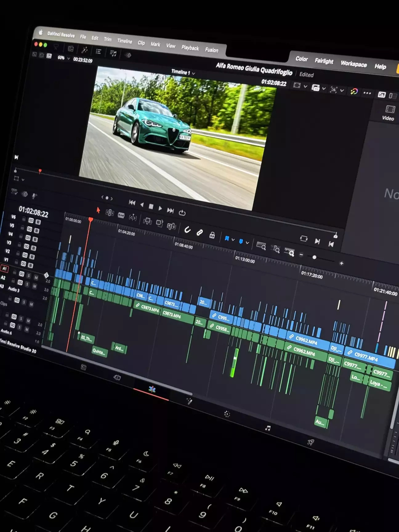Toggle the Loop playback icon
399x532 pixels.
tap(182, 213)
